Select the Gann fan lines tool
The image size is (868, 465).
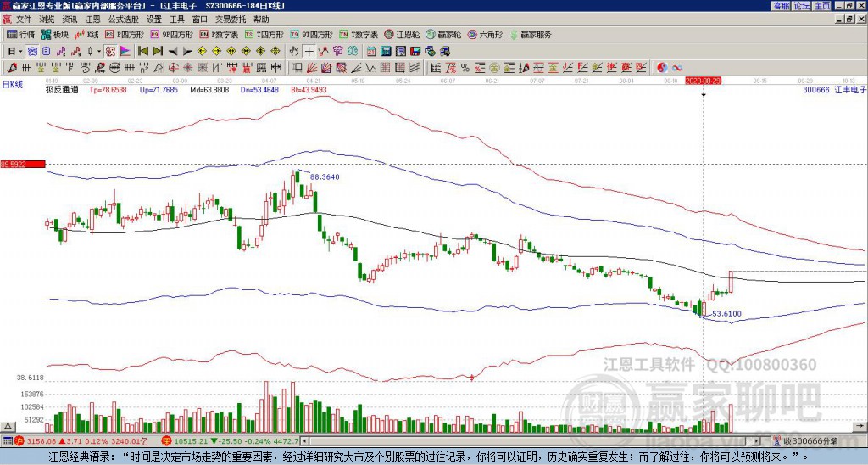pos(312,68)
